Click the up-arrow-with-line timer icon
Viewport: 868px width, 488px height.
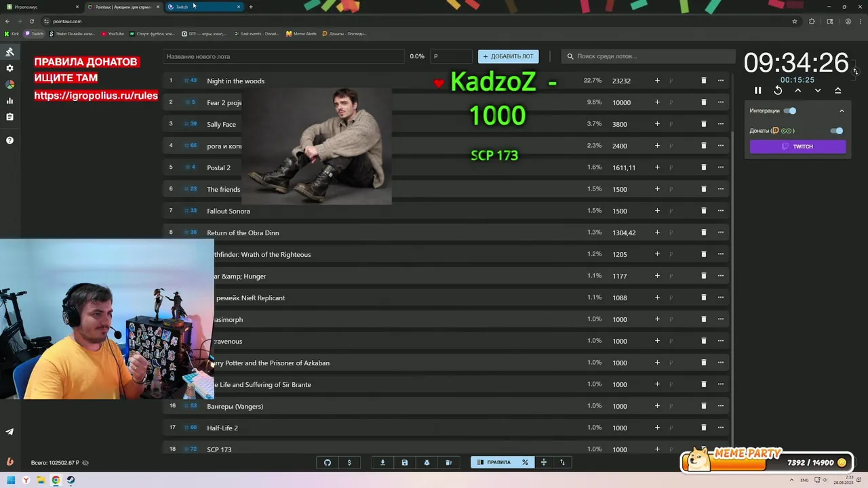coord(837,90)
